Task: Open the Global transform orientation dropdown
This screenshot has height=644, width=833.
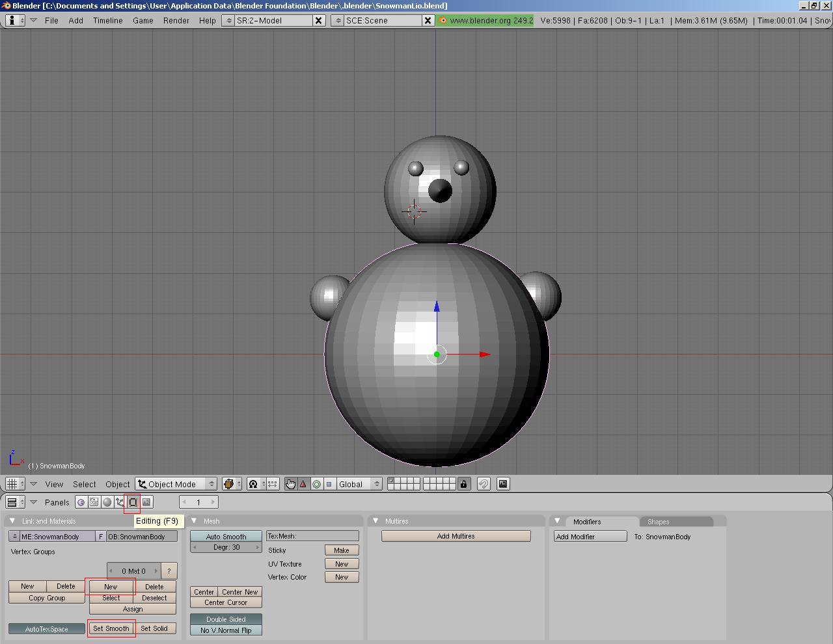Action: point(357,483)
